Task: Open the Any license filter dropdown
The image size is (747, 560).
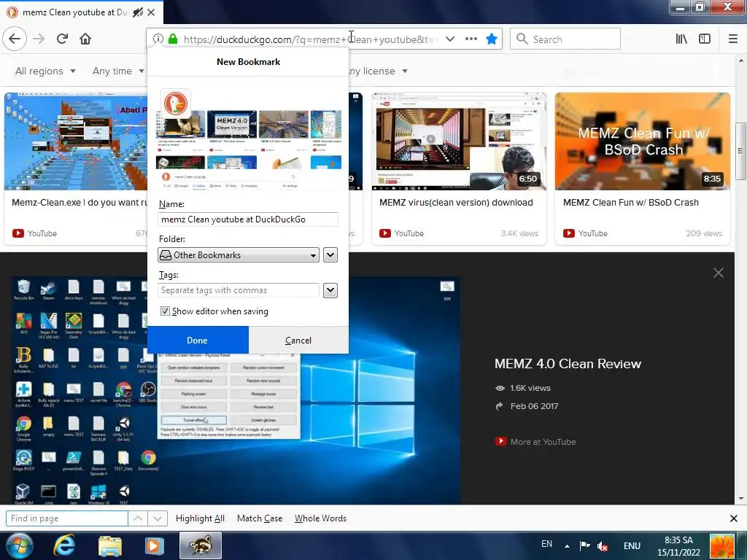Action: (x=377, y=71)
